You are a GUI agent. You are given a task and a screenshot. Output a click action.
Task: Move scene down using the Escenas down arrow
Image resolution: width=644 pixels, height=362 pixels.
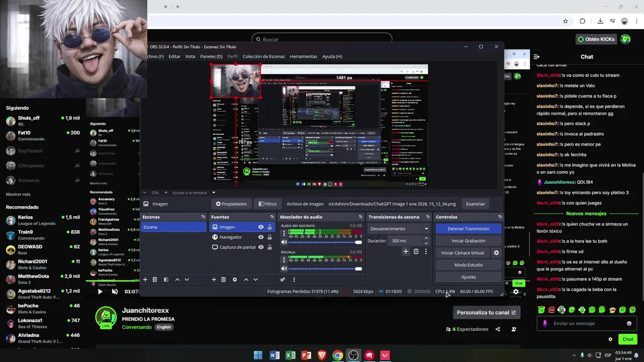pyautogui.click(x=187, y=280)
